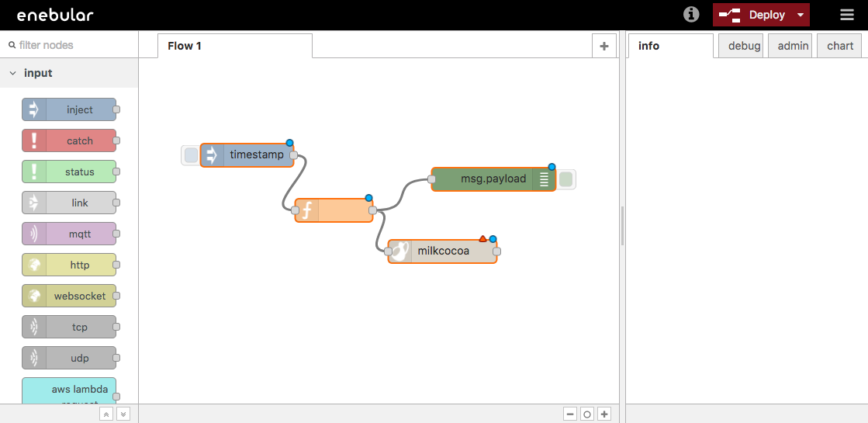Click the catch node in palette
Screen dimensions: 868x423
(x=69, y=140)
